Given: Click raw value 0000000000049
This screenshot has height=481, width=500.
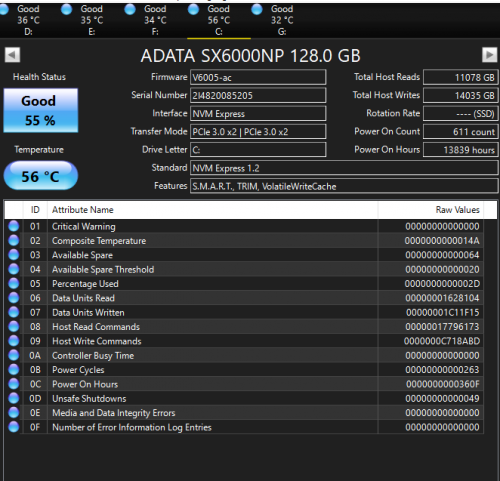Looking at the screenshot, I should [x=442, y=398].
